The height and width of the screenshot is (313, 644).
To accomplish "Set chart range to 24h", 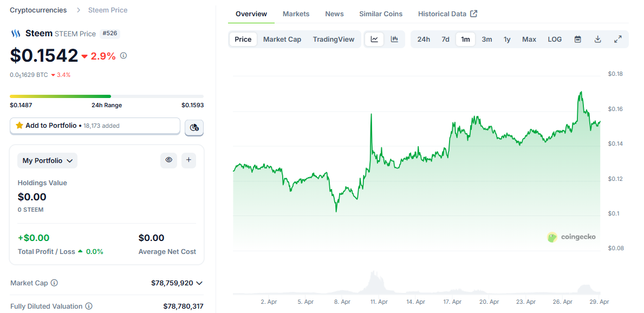I will pyautogui.click(x=424, y=40).
